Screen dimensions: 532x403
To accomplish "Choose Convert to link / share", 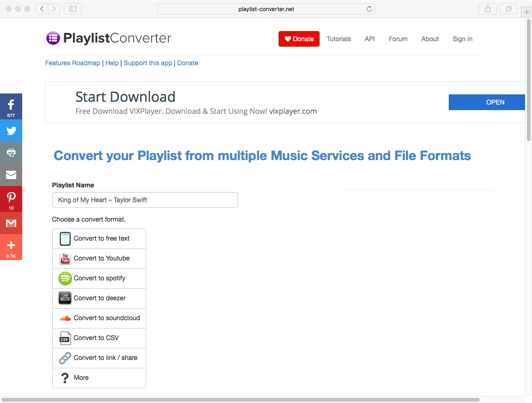I will coord(99,358).
